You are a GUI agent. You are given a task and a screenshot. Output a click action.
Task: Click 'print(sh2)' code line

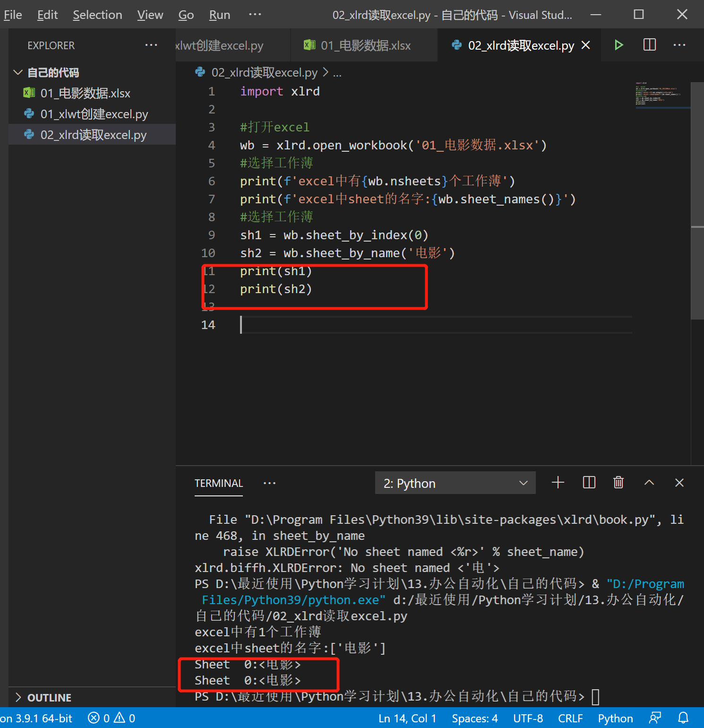tap(276, 289)
